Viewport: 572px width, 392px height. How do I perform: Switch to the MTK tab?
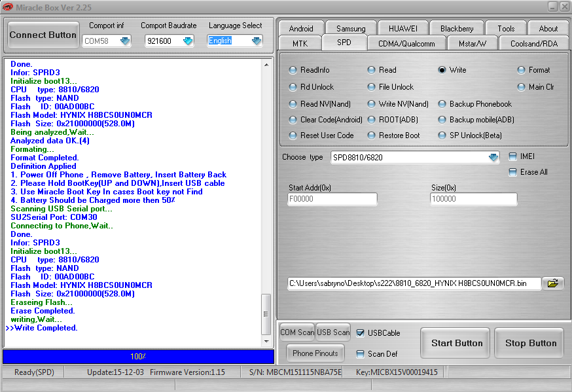(300, 43)
